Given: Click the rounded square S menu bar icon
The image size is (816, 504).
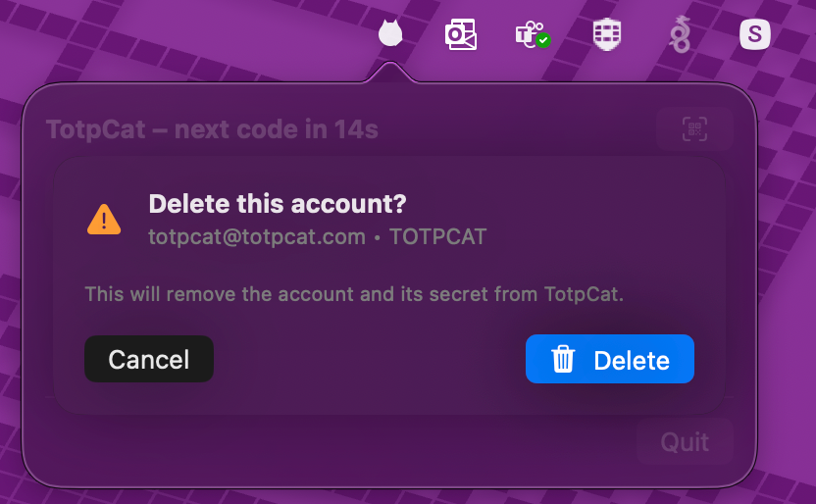Looking at the screenshot, I should pos(754,35).
